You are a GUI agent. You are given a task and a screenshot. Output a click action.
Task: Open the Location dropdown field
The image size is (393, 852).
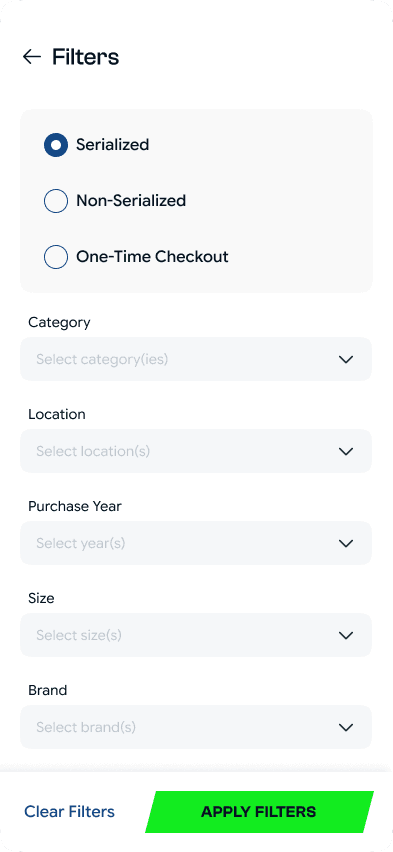pos(196,451)
